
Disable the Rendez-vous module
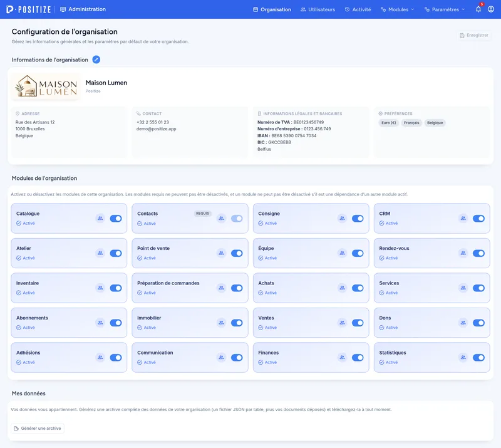pyautogui.click(x=478, y=253)
